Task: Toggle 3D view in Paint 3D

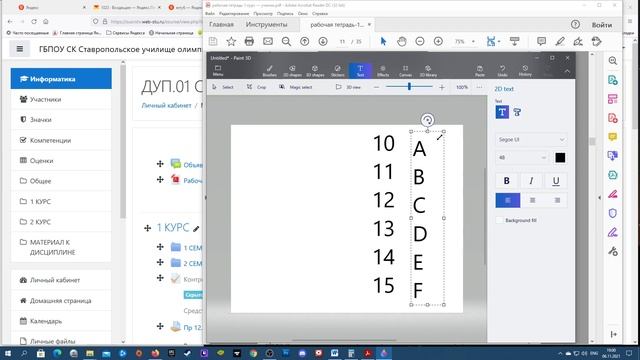Action: (348, 87)
